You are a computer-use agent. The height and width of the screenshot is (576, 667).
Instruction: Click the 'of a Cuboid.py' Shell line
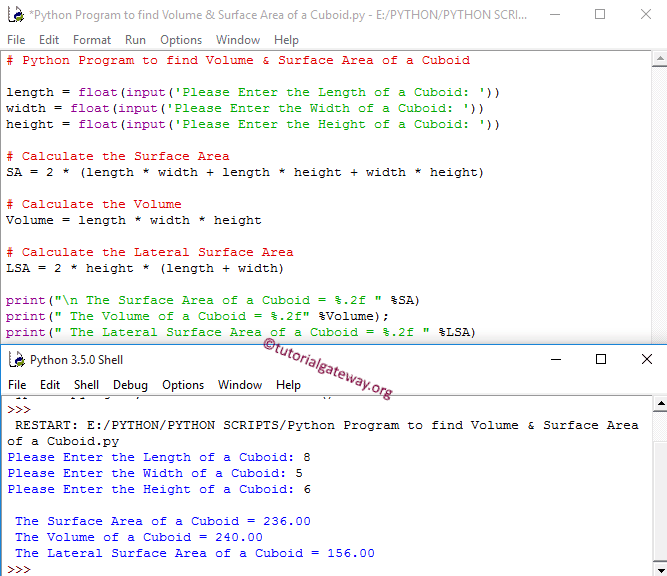point(63,442)
